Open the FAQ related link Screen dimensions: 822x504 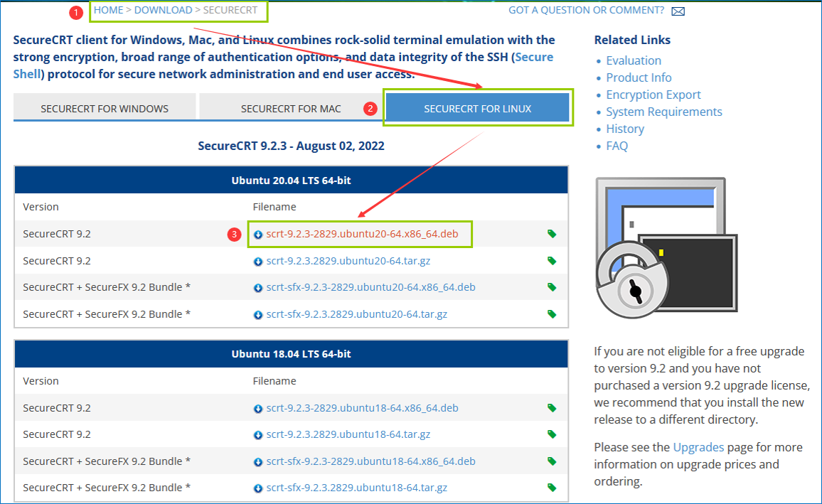coord(616,146)
